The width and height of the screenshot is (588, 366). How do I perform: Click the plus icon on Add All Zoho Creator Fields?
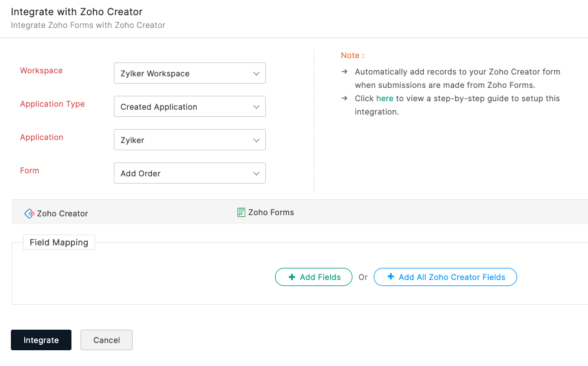391,277
